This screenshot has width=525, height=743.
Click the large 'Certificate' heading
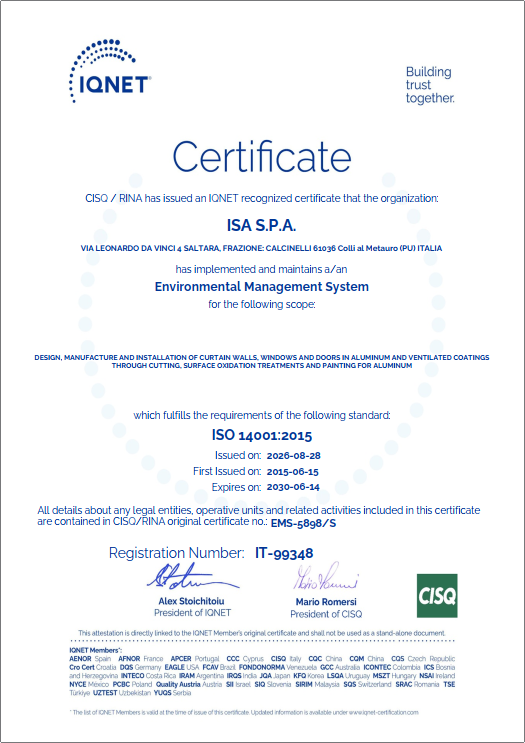click(x=262, y=157)
